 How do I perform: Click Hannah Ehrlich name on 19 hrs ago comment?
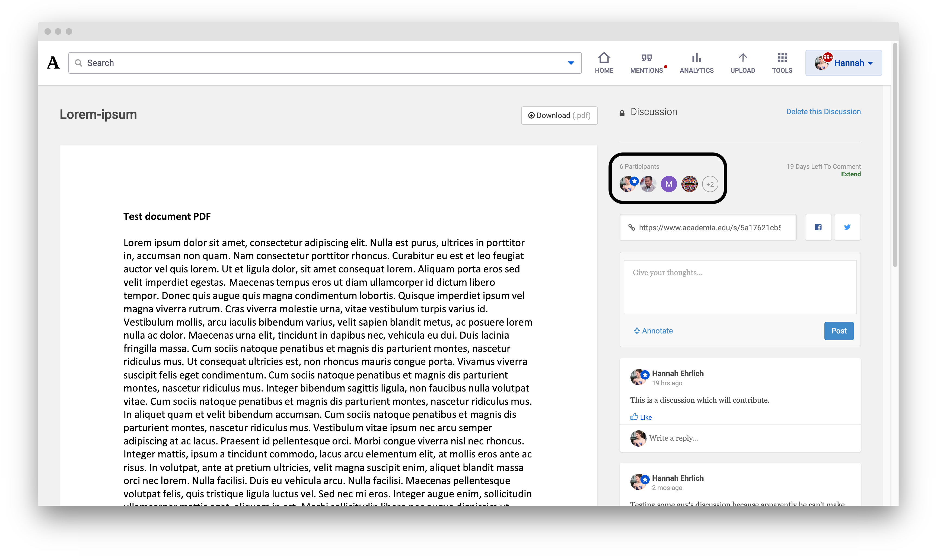pyautogui.click(x=677, y=373)
